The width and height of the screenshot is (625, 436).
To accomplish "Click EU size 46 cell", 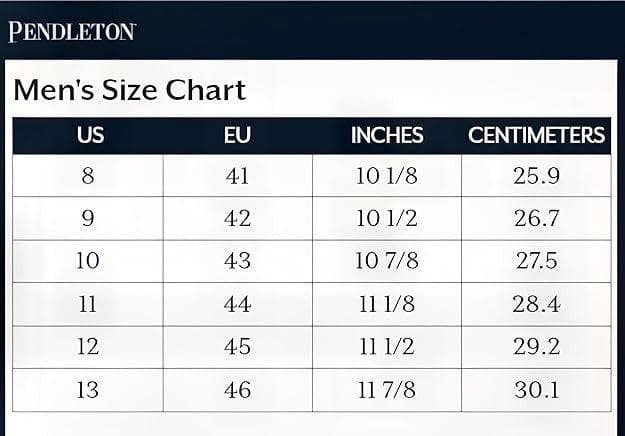I will (x=237, y=390).
